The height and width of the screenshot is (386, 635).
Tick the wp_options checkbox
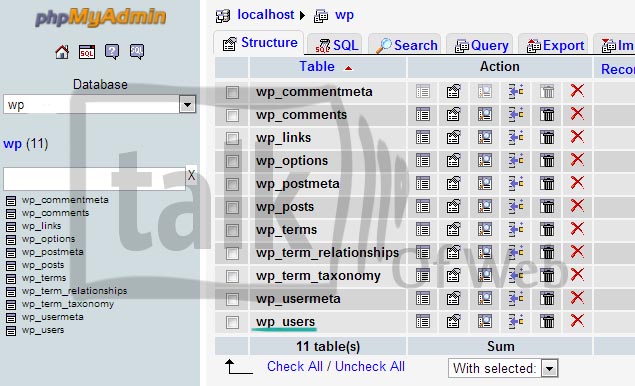pos(232,162)
